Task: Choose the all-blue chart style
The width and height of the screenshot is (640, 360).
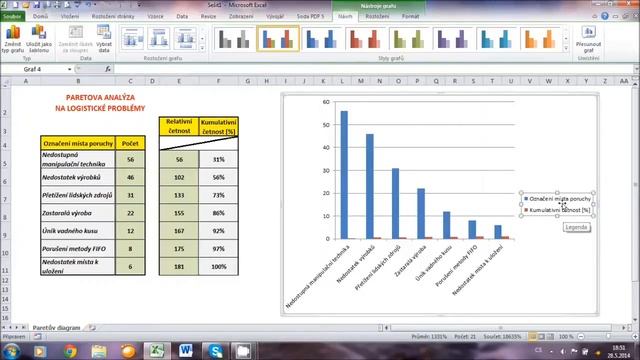Action: click(322, 39)
